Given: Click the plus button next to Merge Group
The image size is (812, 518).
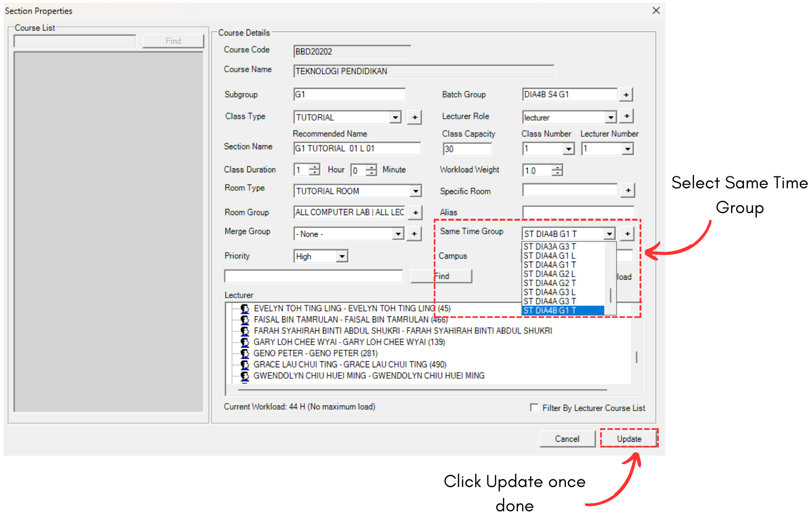Looking at the screenshot, I should (x=414, y=234).
